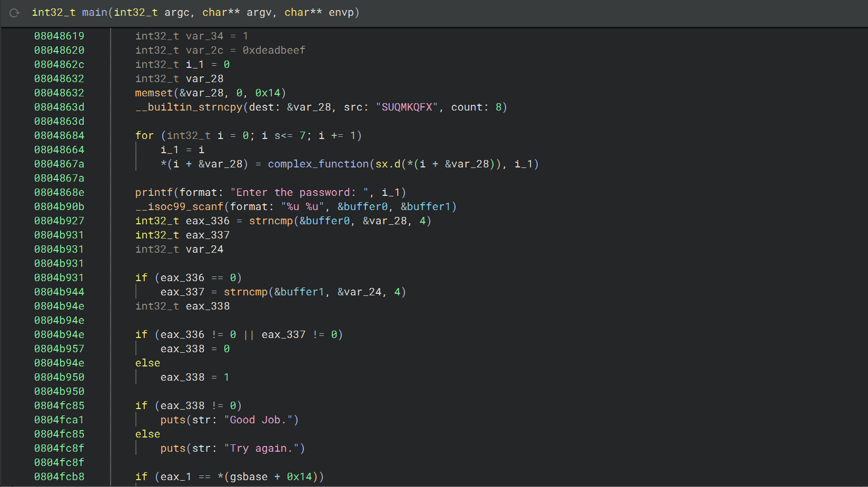Click puts call printing "Try again."
Screen dimensions: 868x487
pyautogui.click(x=173, y=448)
